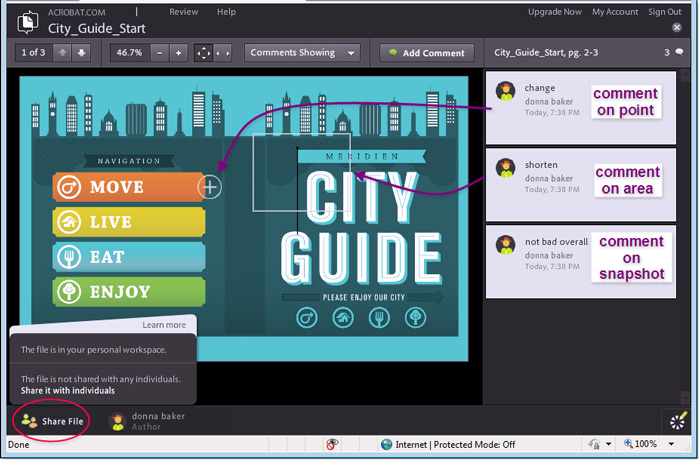The image size is (700, 461).
Task: Open the Review menu
Action: coord(183,12)
